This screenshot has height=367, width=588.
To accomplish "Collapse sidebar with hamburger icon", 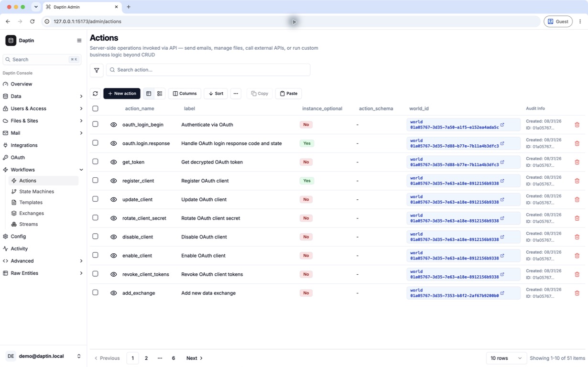I will 79,41.
